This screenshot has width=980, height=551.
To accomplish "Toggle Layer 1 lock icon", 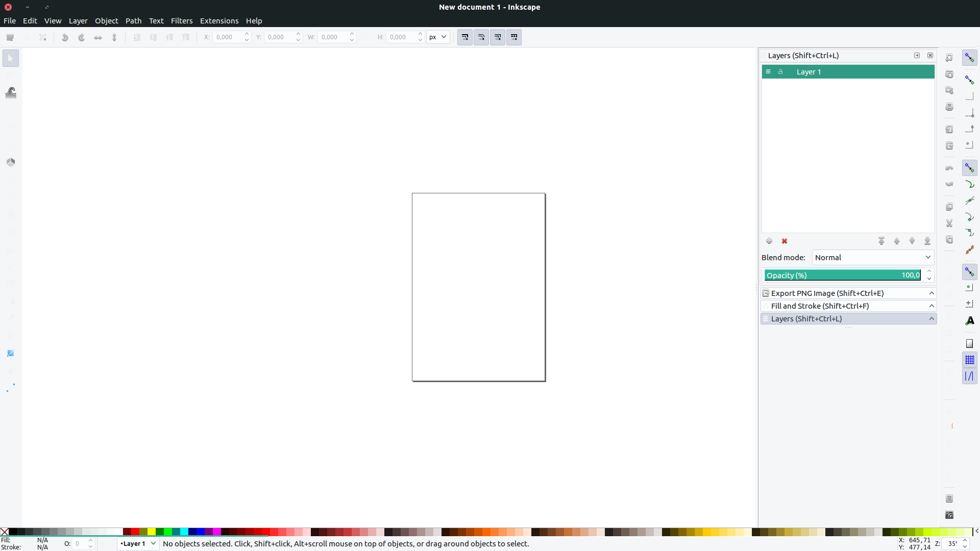I will tap(780, 72).
